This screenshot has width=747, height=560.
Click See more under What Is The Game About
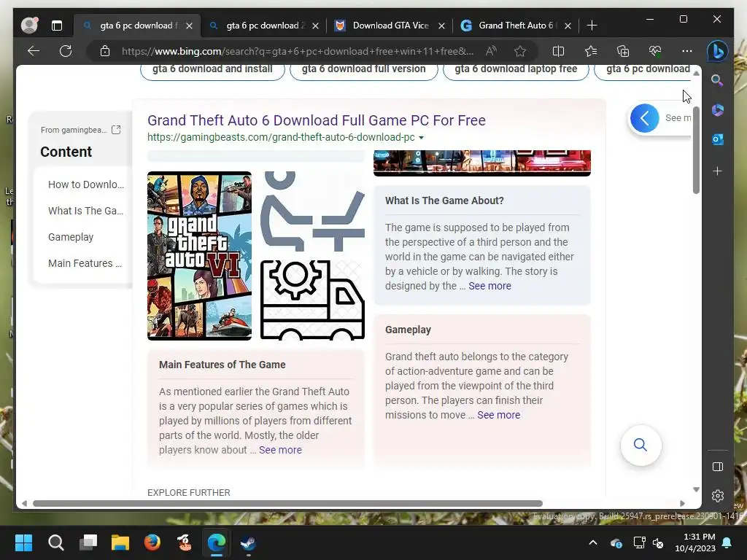(x=489, y=286)
